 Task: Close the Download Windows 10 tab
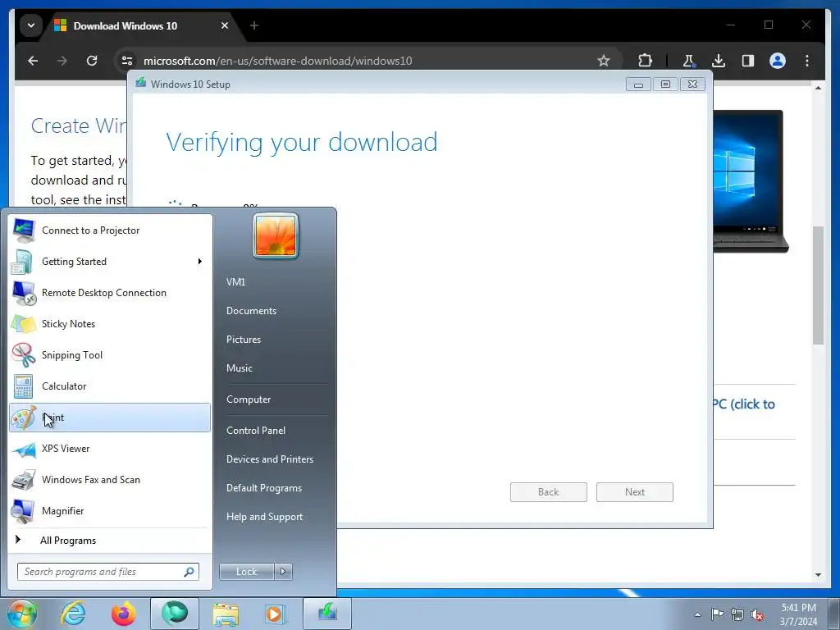(225, 25)
